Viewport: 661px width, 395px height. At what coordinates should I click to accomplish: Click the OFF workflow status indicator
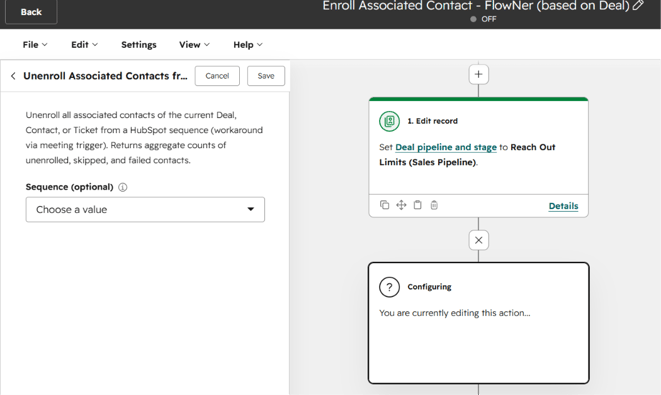tap(484, 19)
